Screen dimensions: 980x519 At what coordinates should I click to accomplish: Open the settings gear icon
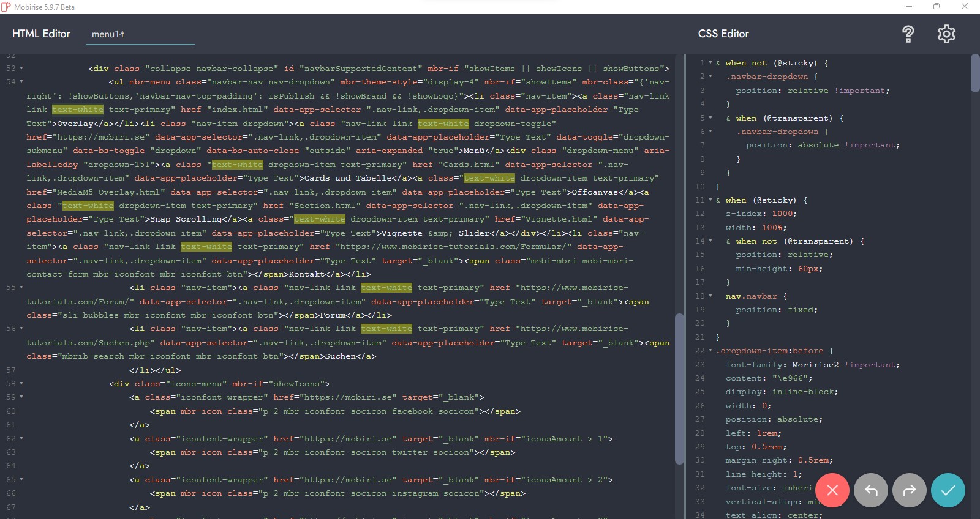pyautogui.click(x=946, y=34)
